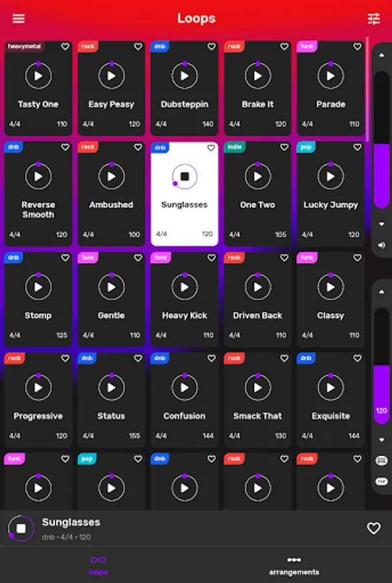Stop the Sunglasses loop in the grid
The width and height of the screenshot is (392, 583).
pos(185,176)
